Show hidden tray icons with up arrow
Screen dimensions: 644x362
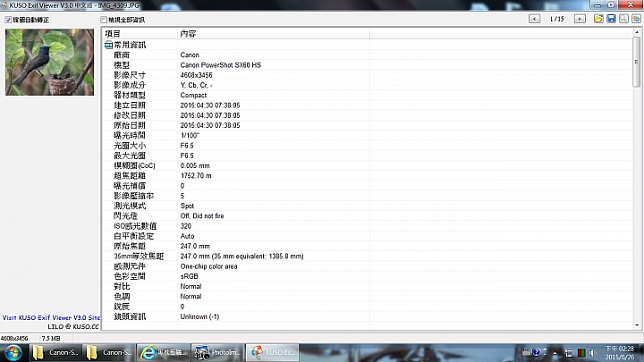pos(555,353)
